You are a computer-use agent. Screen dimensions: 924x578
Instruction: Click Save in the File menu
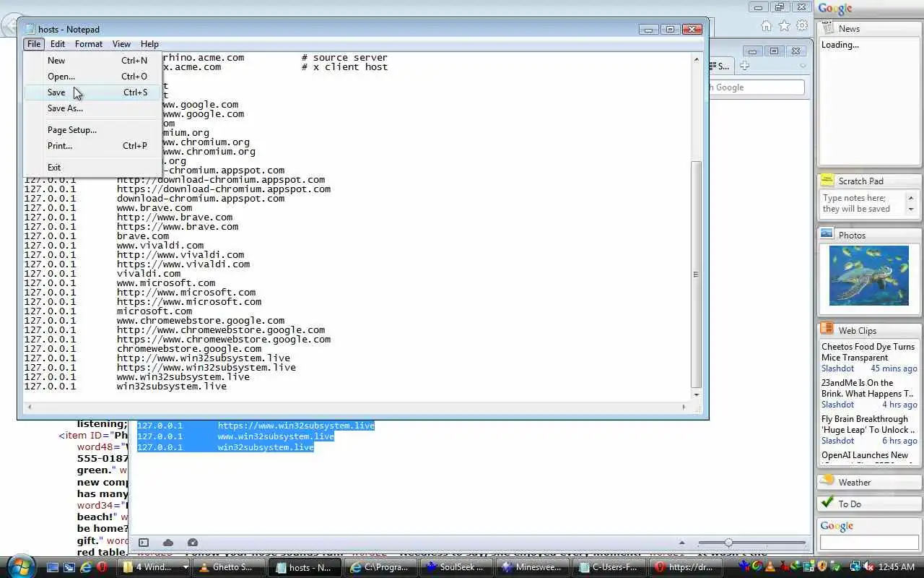click(92, 92)
